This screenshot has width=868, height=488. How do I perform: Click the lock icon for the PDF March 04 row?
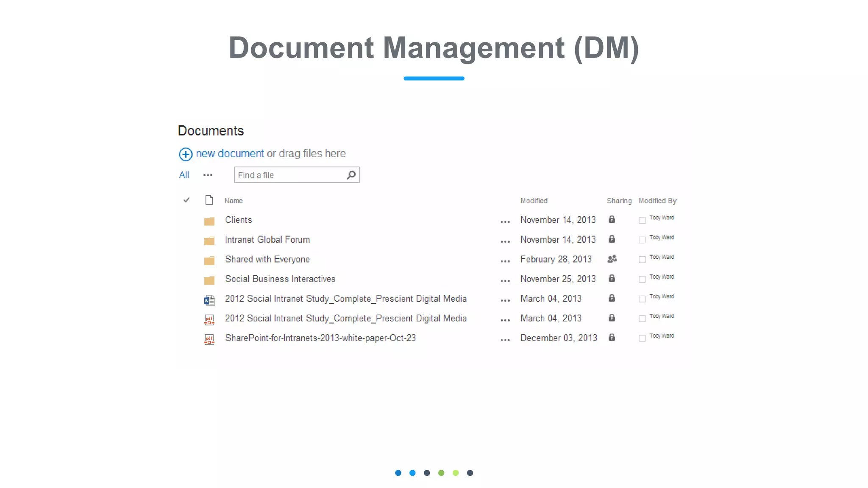[612, 318]
